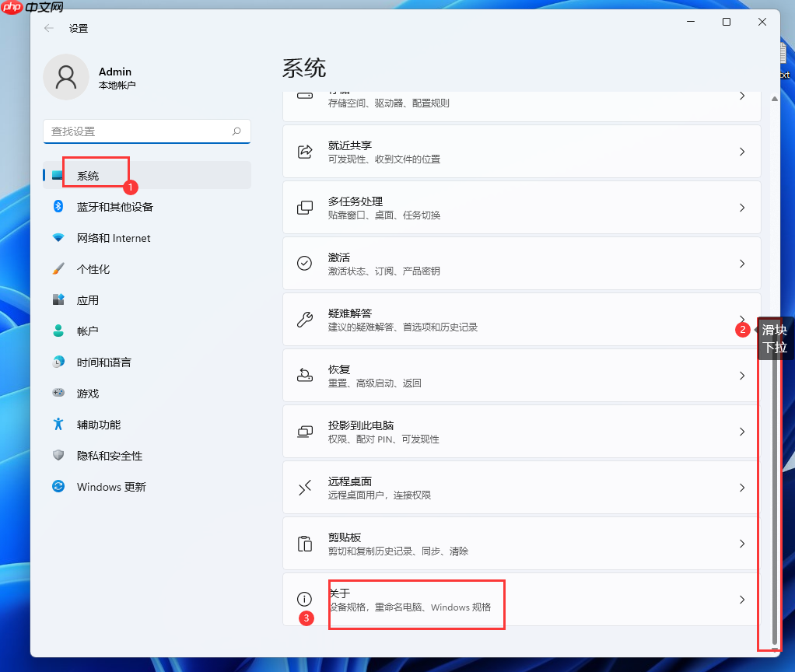Select the Time and language clock icon
The width and height of the screenshot is (795, 672).
[x=59, y=362]
